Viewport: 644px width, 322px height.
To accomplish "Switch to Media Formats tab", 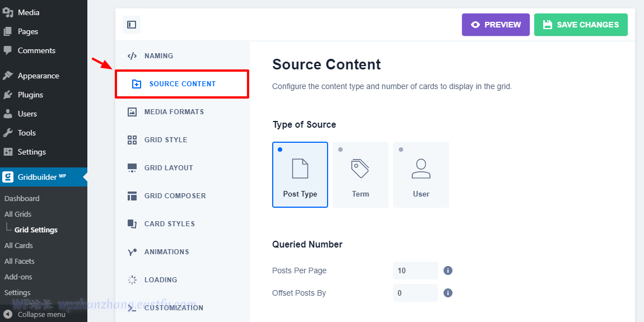I will tap(182, 111).
